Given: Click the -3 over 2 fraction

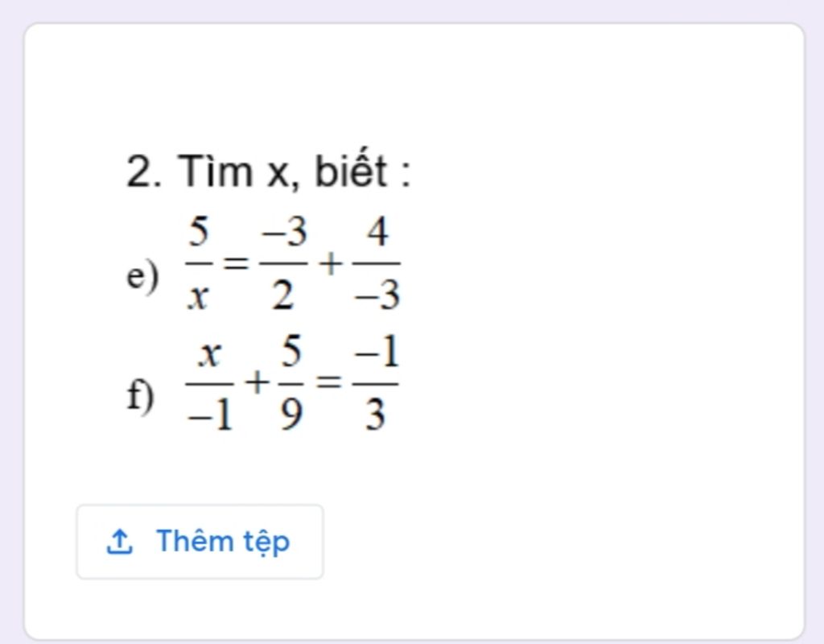Looking at the screenshot, I should [x=284, y=263].
